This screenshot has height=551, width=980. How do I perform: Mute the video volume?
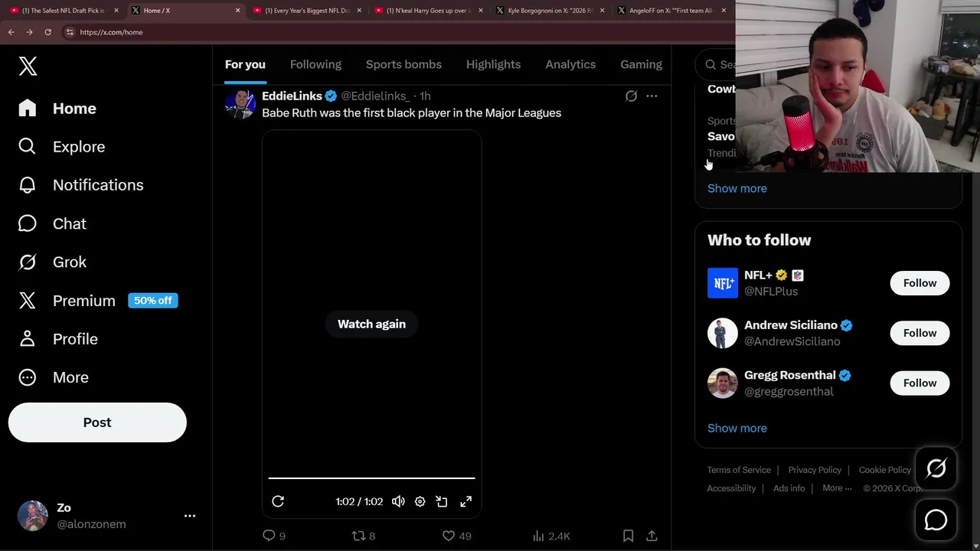(x=398, y=501)
